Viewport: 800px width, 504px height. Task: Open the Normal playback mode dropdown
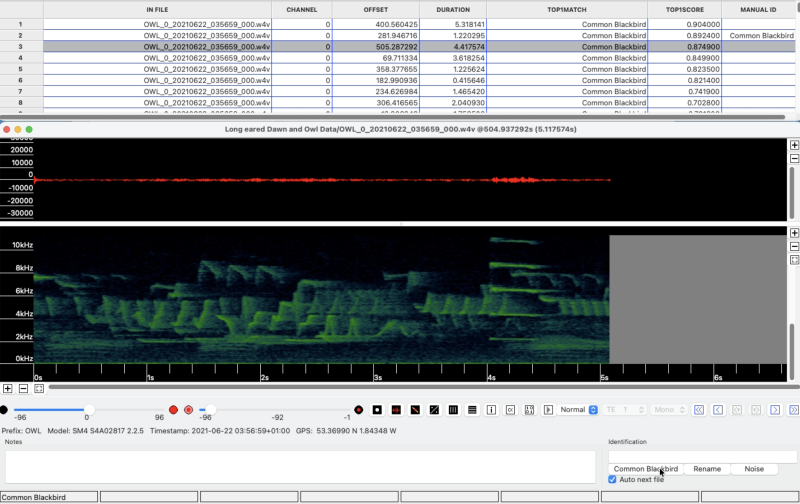click(x=578, y=410)
